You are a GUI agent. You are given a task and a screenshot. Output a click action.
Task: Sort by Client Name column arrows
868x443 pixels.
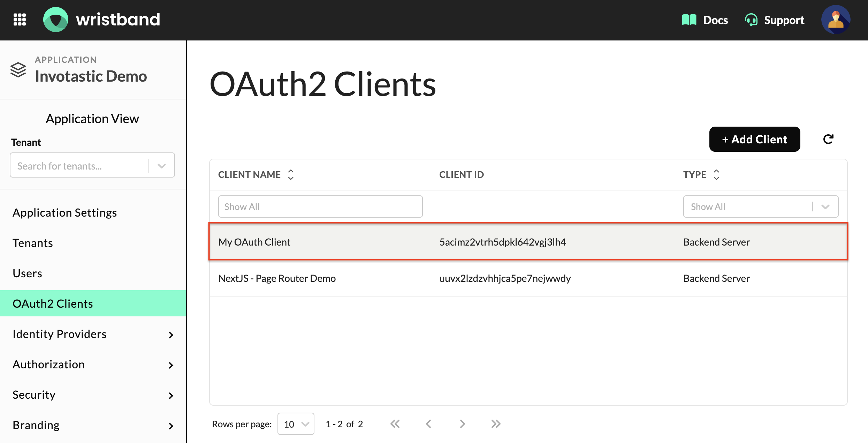(291, 174)
